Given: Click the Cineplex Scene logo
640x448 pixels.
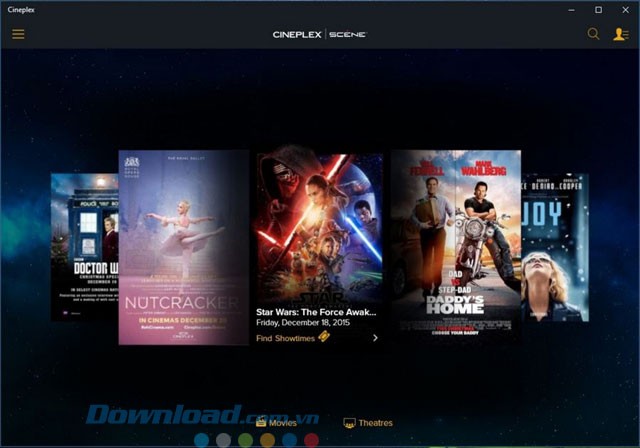Looking at the screenshot, I should click(320, 34).
